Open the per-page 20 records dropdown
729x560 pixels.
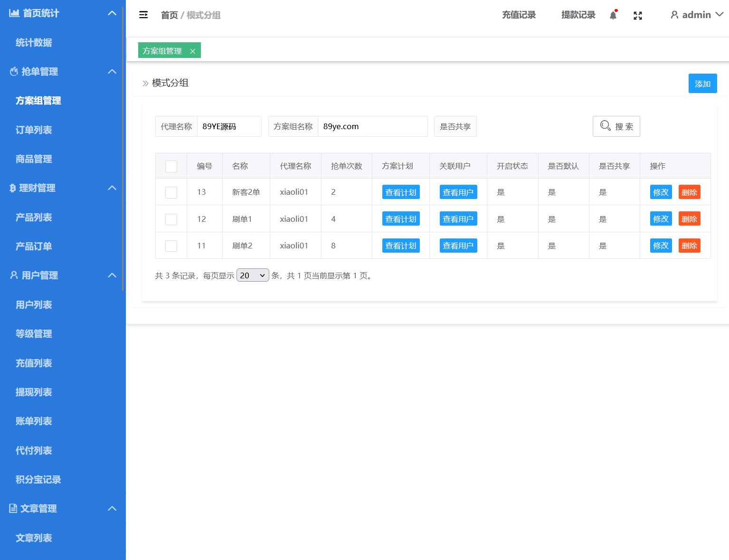(253, 275)
